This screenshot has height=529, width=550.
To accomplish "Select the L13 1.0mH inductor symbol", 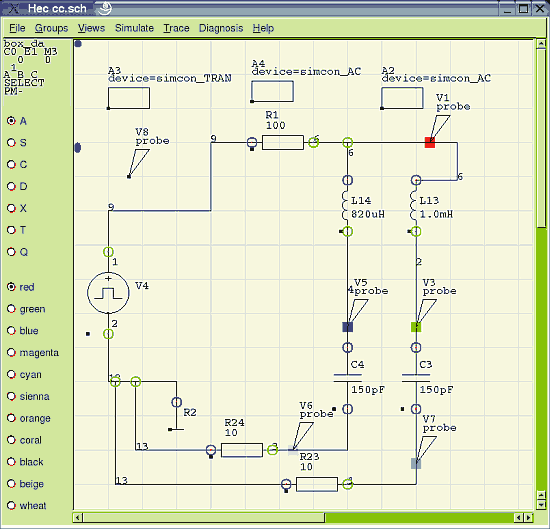I will click(414, 206).
